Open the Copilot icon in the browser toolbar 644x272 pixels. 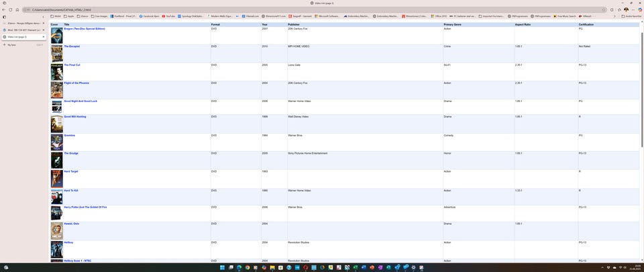click(640, 9)
